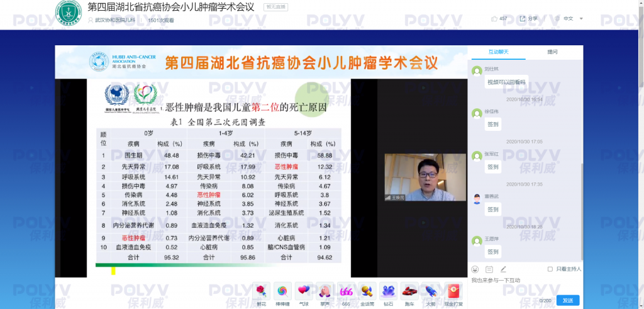Send the 跑车 sports car gift
The width and height of the screenshot is (644, 309).
pyautogui.click(x=409, y=291)
